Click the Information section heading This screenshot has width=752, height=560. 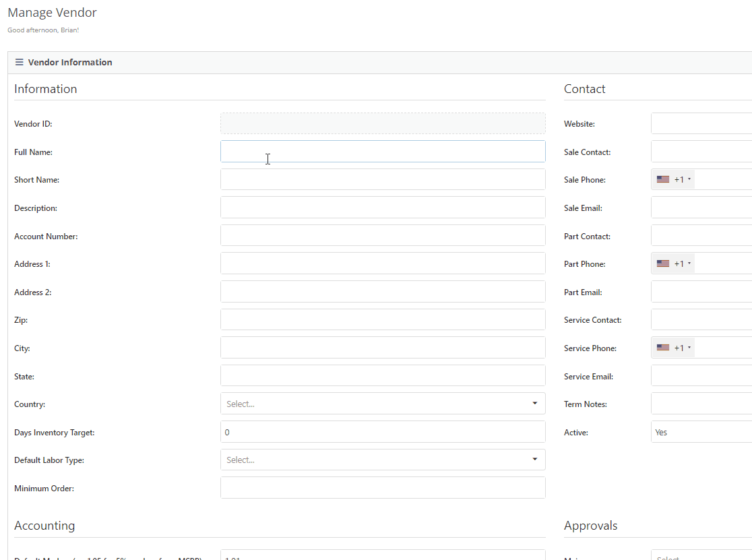tap(46, 89)
